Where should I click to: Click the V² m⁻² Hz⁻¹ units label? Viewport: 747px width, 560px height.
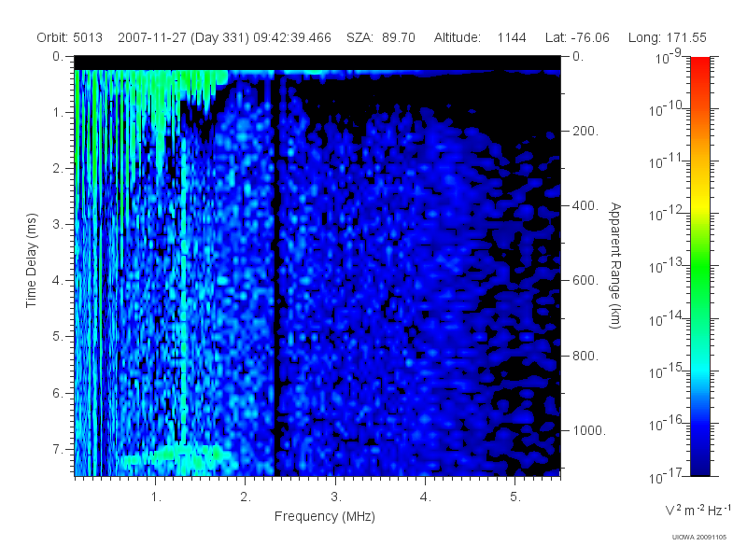698,510
